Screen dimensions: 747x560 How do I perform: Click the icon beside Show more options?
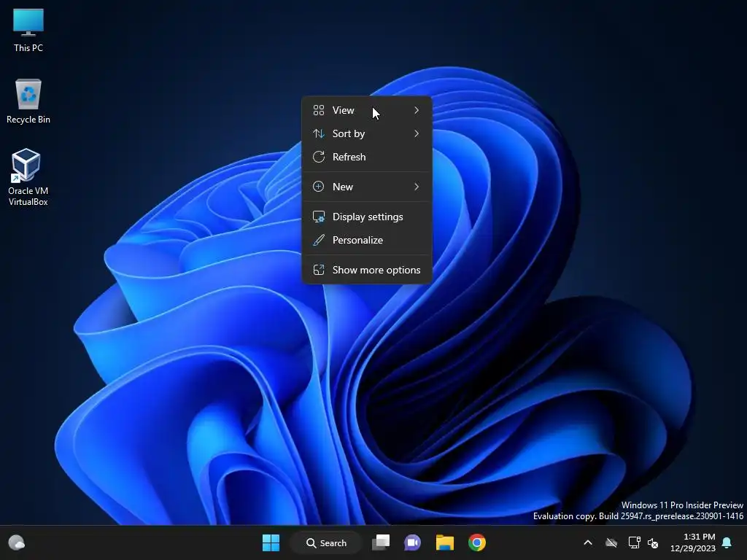coord(319,270)
